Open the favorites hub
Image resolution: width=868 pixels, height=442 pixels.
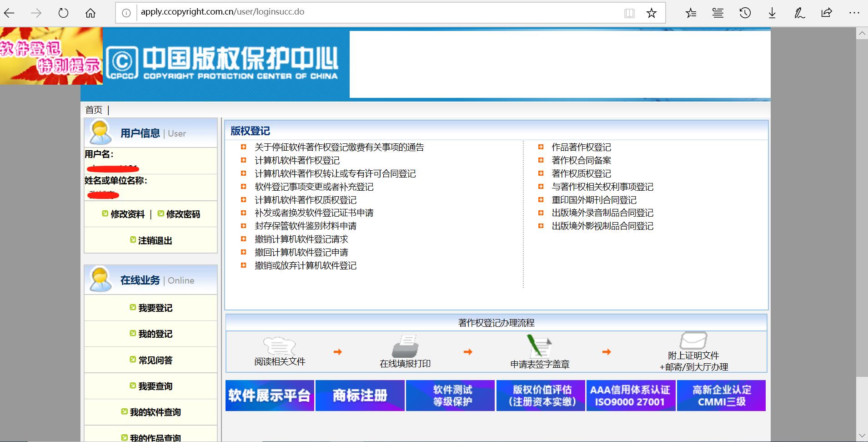(x=691, y=13)
